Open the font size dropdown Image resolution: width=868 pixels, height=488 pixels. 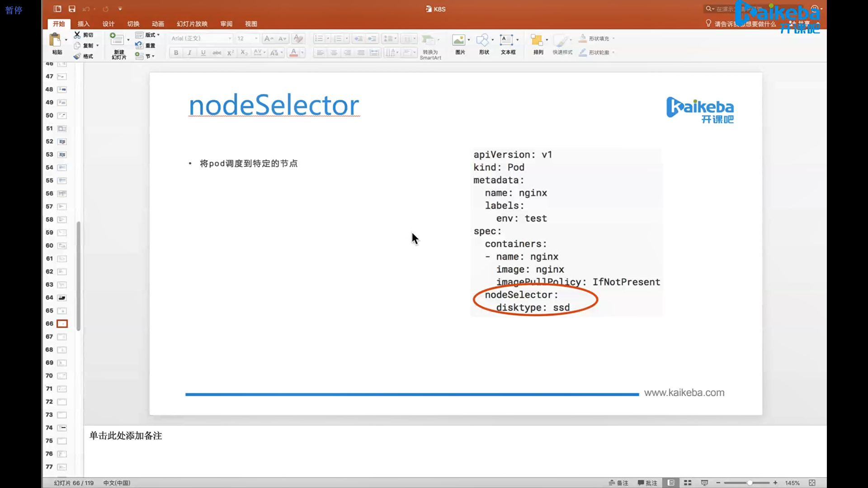tap(256, 38)
